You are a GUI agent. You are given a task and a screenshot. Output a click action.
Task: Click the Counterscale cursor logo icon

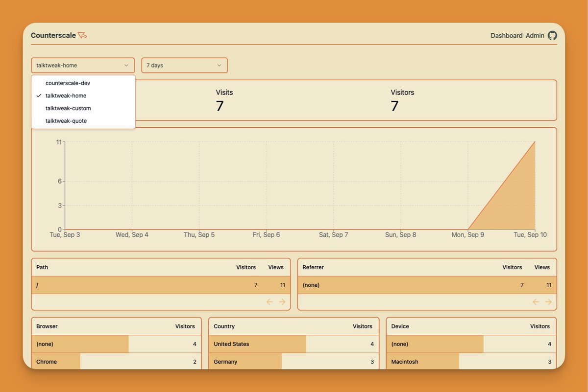[x=82, y=35]
